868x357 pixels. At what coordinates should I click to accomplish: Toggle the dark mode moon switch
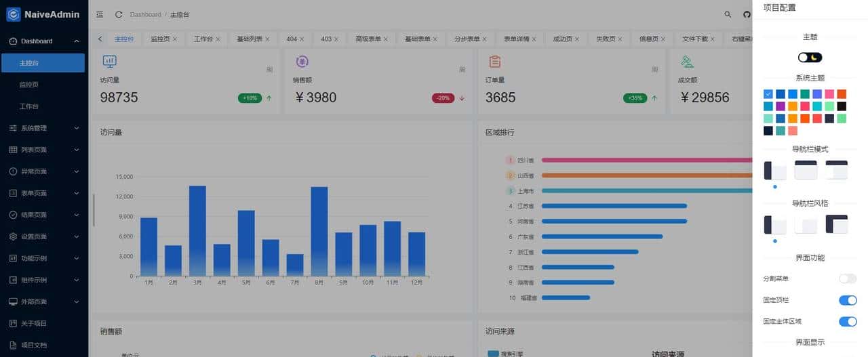(x=810, y=58)
